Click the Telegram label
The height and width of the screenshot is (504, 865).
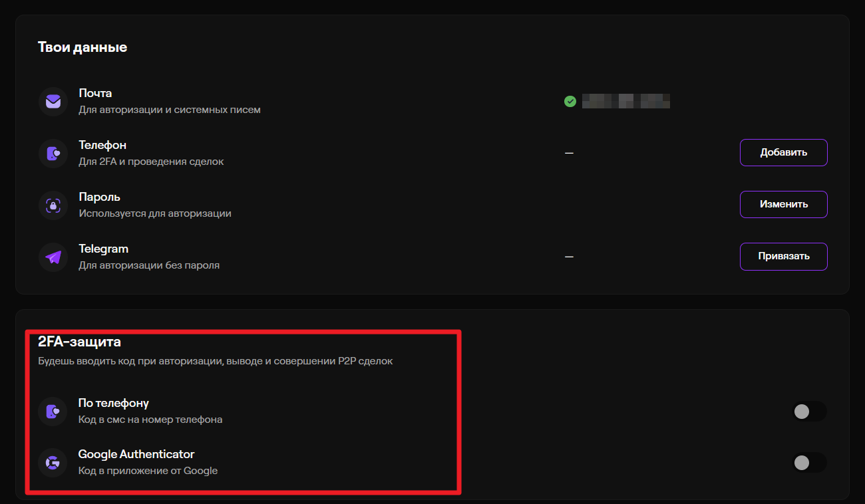click(x=103, y=249)
